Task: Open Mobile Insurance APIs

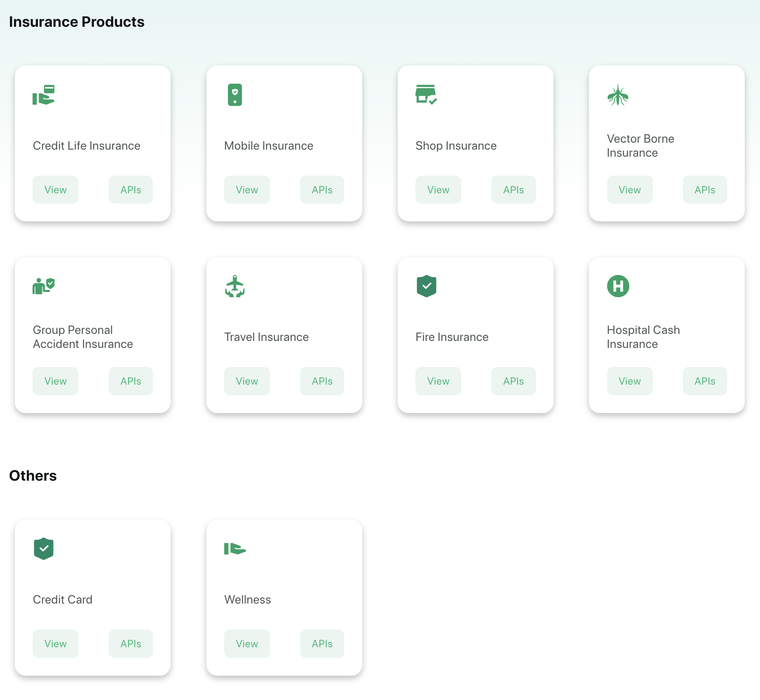Action: (x=322, y=190)
